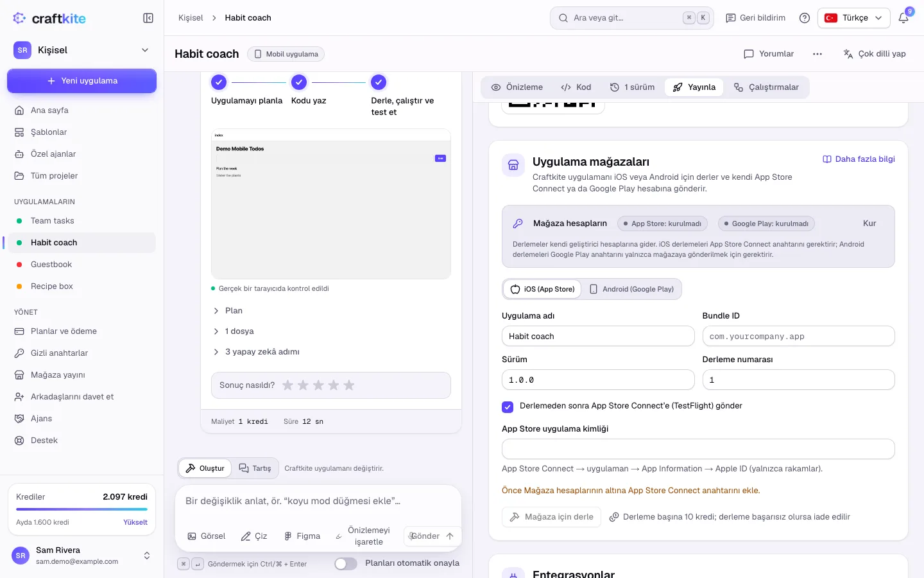Click Kur for Mağaza hesapların

[869, 223]
